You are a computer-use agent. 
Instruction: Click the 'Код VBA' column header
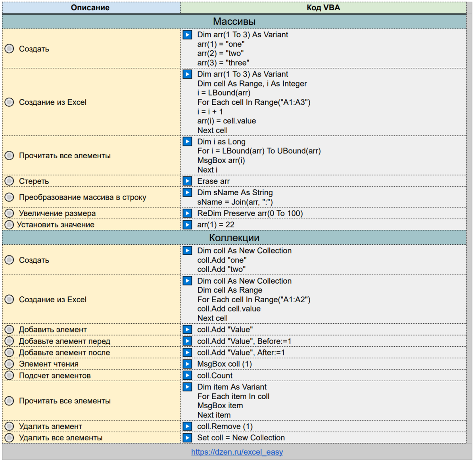tap(323, 8)
